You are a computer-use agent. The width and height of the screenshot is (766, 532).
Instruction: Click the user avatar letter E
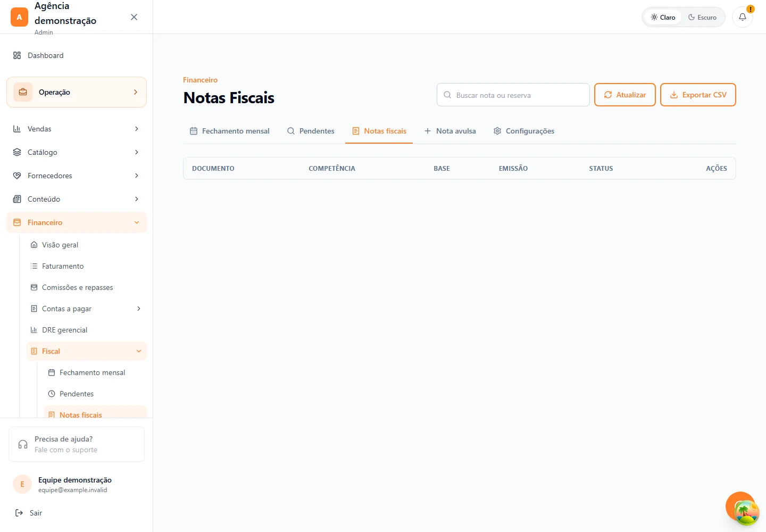(x=22, y=484)
